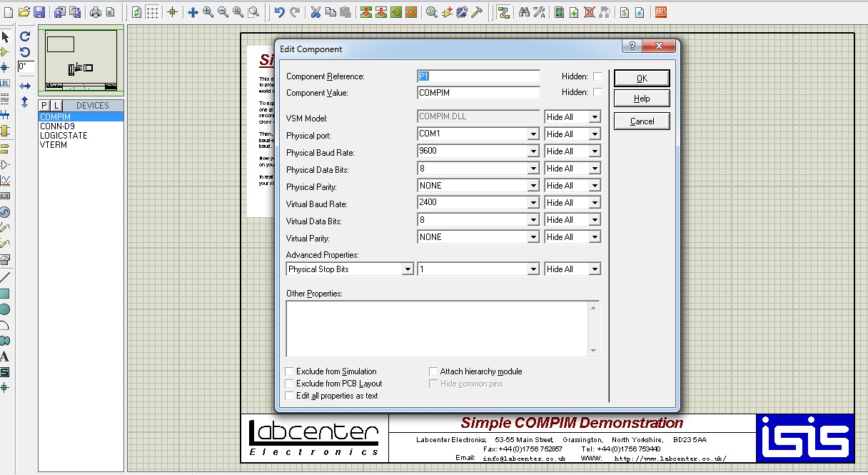The image size is (868, 475).
Task: Zoom out with the magnifier minus icon
Action: click(x=223, y=12)
